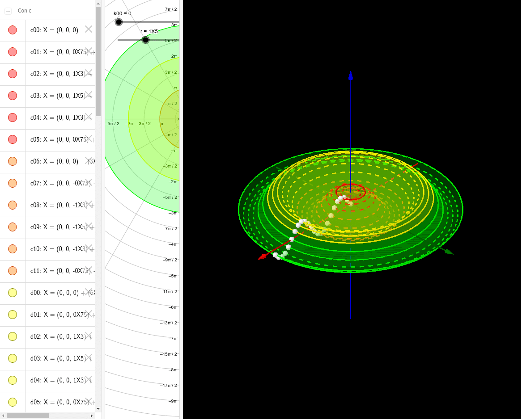The height and width of the screenshot is (420, 522).
Task: Click the X icon on row c02
Action: 89,73
